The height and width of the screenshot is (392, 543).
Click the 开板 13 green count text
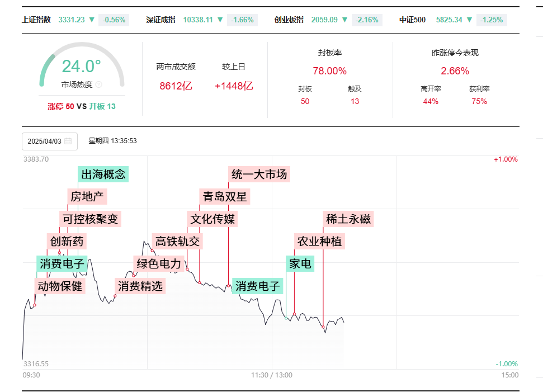[x=102, y=106]
